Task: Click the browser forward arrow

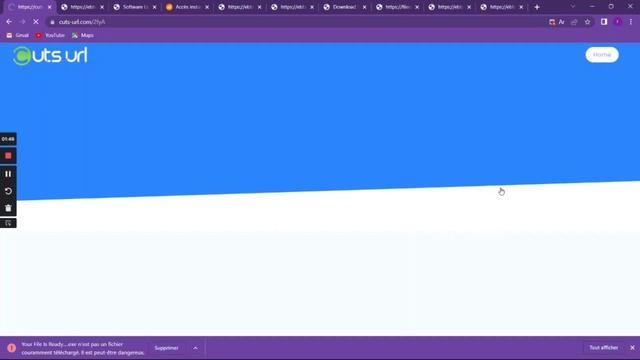Action: point(22,22)
